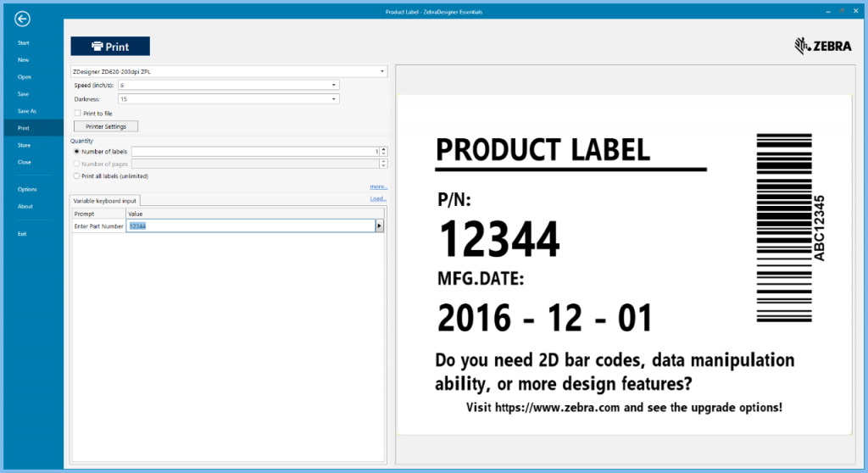Click the Zebra logo

pyautogui.click(x=822, y=46)
